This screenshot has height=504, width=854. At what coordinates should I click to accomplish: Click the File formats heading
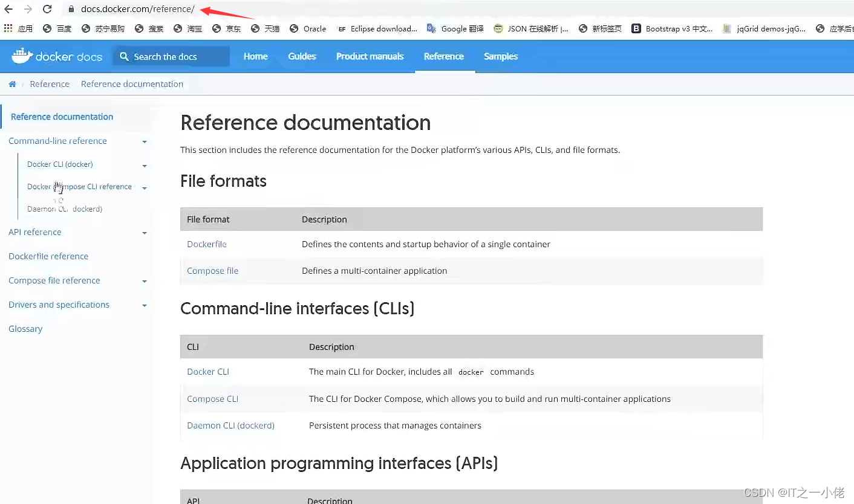click(223, 181)
